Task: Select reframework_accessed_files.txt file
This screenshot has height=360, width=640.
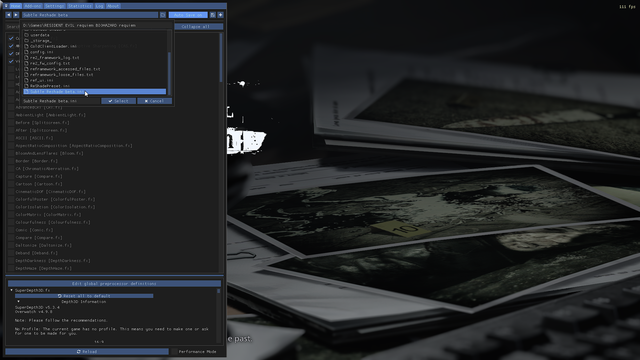Action: (x=95, y=69)
